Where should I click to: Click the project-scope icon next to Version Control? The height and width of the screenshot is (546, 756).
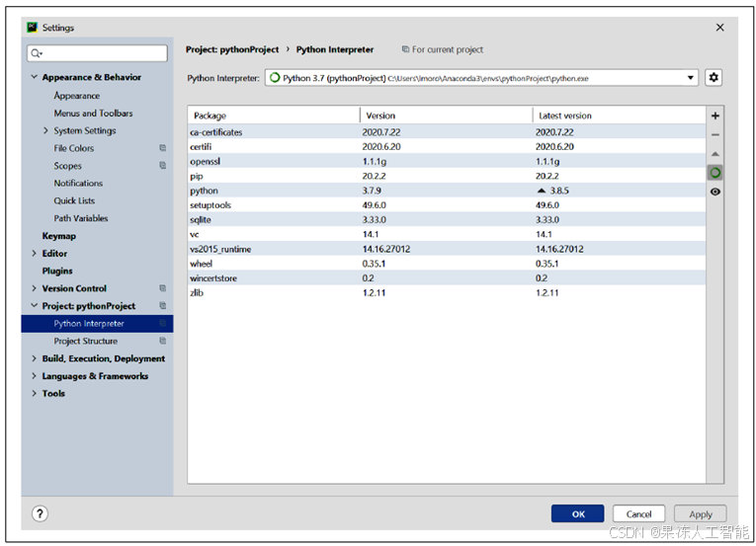(163, 288)
